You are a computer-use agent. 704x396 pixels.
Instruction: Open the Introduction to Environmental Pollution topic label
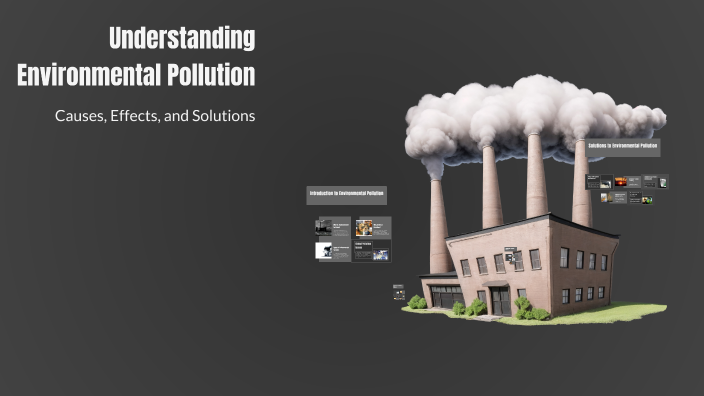pyautogui.click(x=346, y=195)
